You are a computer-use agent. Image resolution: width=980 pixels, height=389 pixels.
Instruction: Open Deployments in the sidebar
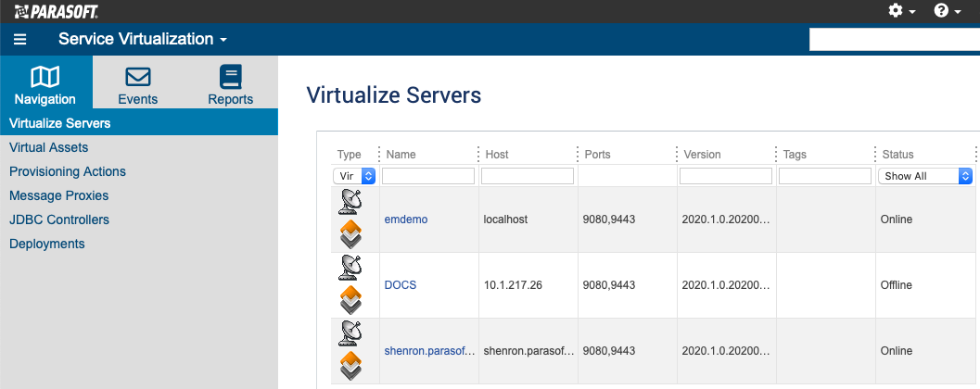[47, 245]
